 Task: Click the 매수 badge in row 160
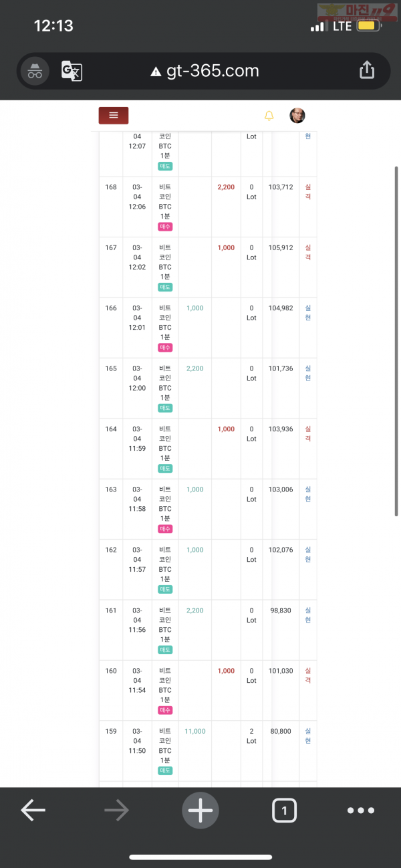[165, 710]
